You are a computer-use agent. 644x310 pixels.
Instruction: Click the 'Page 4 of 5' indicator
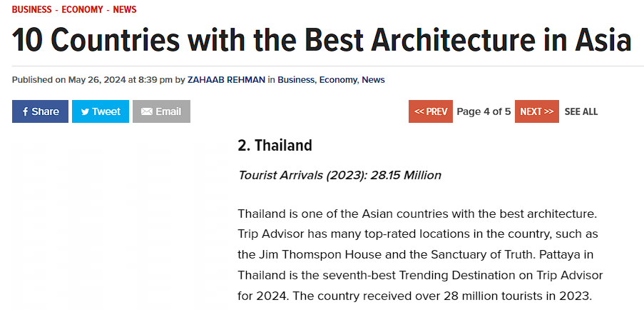[x=484, y=111]
